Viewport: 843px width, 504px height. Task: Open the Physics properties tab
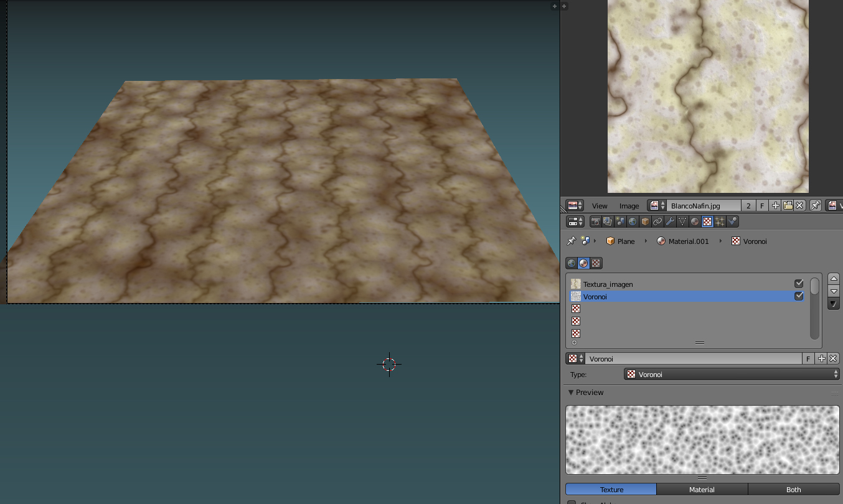732,222
